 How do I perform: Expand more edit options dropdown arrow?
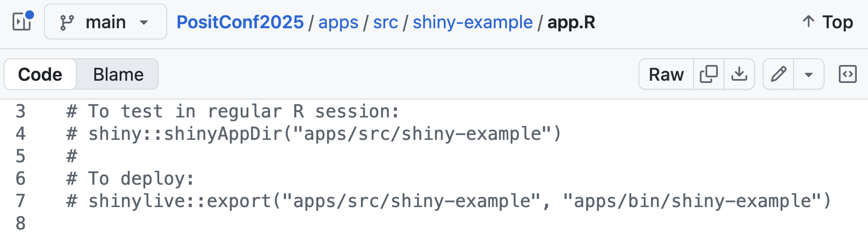tap(809, 74)
